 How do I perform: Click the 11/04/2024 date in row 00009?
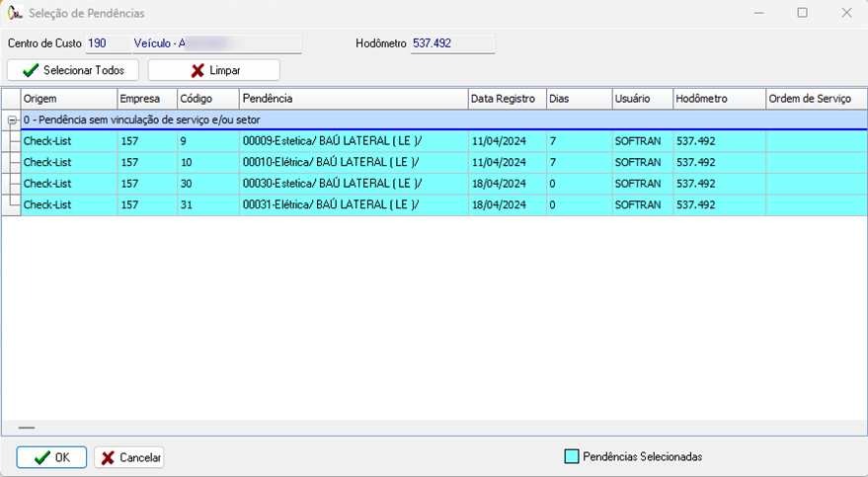point(507,141)
